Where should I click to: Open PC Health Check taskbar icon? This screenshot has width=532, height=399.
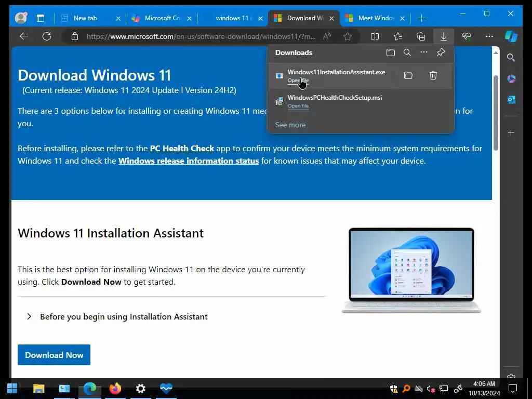(x=166, y=388)
